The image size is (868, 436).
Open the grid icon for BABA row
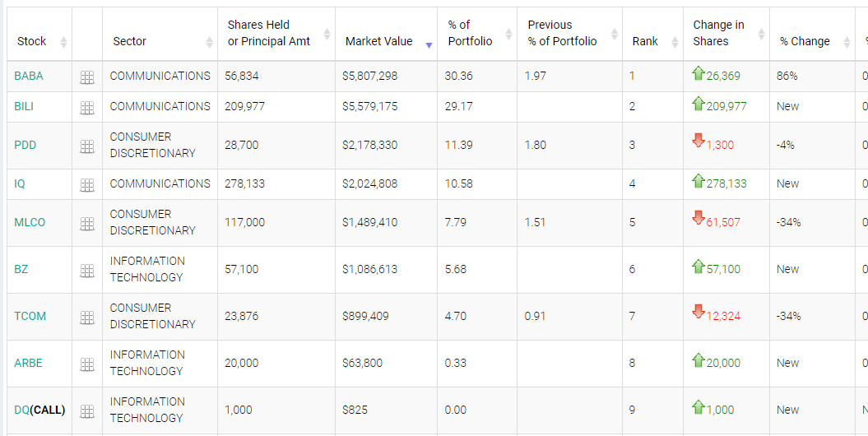pyautogui.click(x=87, y=77)
